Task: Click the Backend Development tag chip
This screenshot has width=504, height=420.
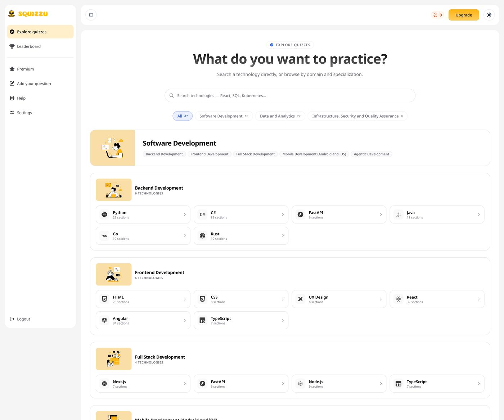Action: click(164, 154)
